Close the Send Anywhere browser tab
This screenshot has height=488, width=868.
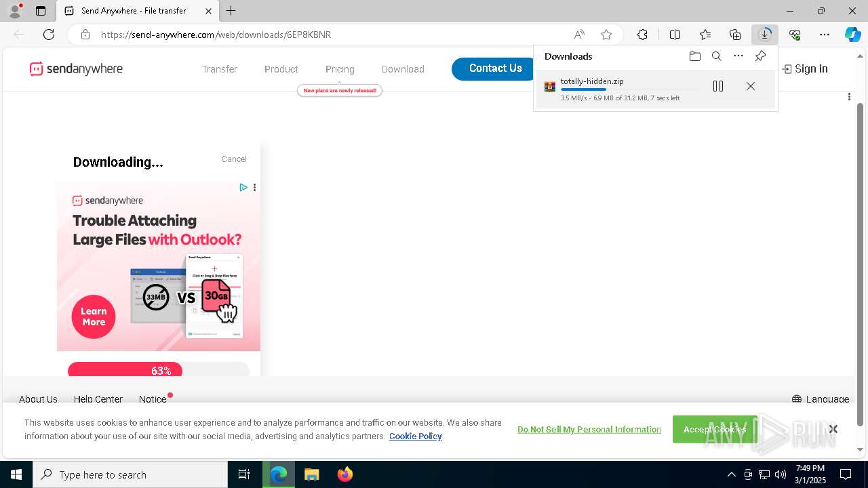click(x=208, y=11)
